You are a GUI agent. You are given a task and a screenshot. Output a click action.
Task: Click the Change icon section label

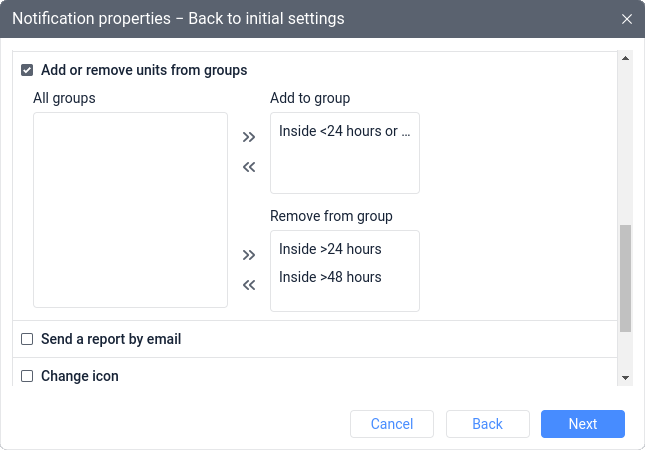pos(80,376)
